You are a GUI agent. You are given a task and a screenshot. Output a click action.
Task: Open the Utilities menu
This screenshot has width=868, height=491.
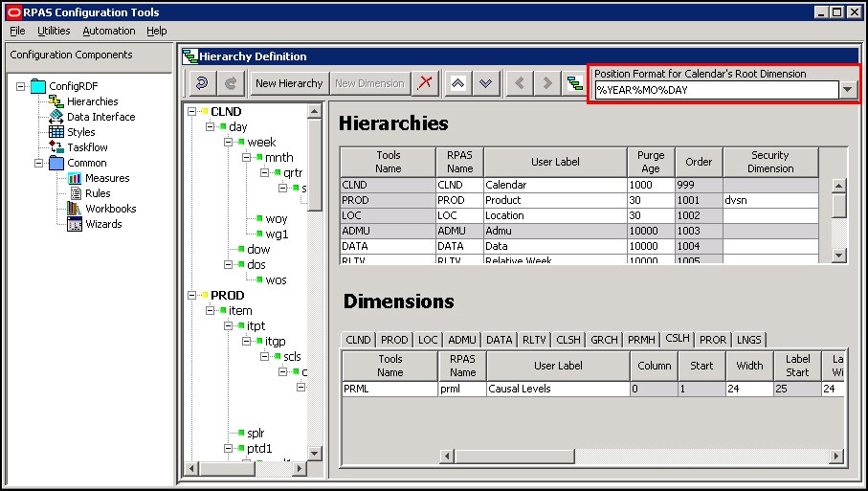coord(54,31)
